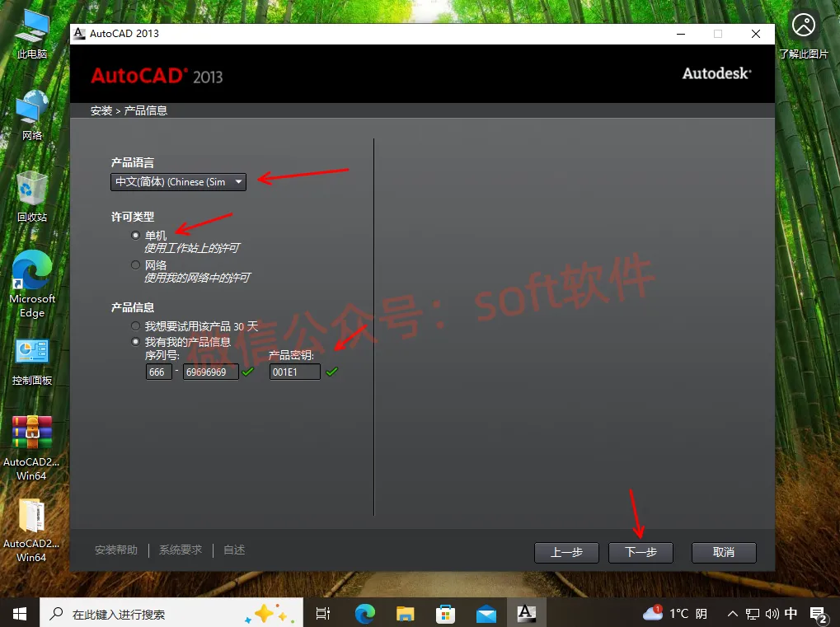The width and height of the screenshot is (840, 627).
Task: Open the 安装帮助 installation help link
Action: 116,550
